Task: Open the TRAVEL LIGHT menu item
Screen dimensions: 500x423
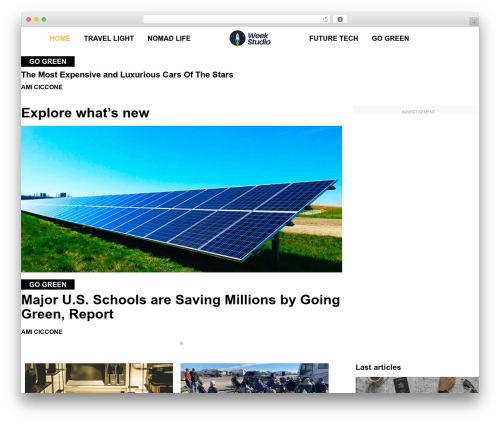Action: pyautogui.click(x=109, y=38)
